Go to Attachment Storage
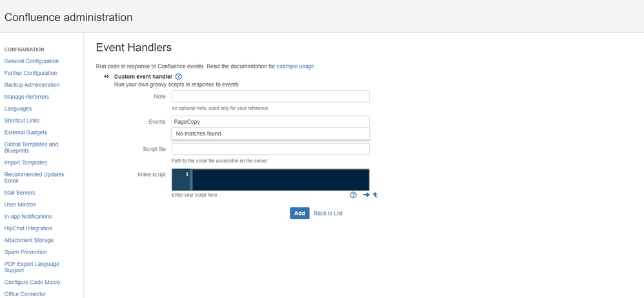Image resolution: width=644 pixels, height=298 pixels. 29,240
